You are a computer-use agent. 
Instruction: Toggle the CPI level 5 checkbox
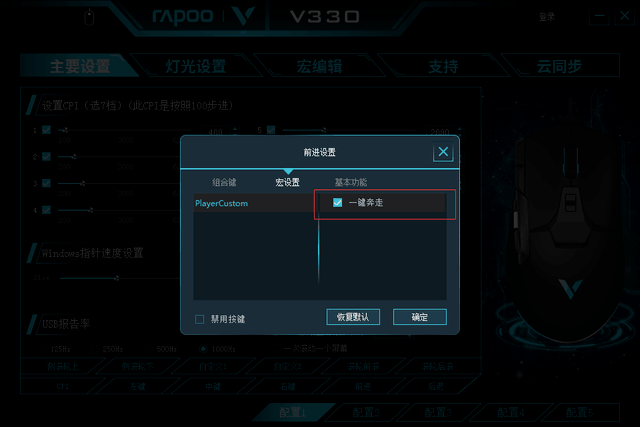[271, 130]
